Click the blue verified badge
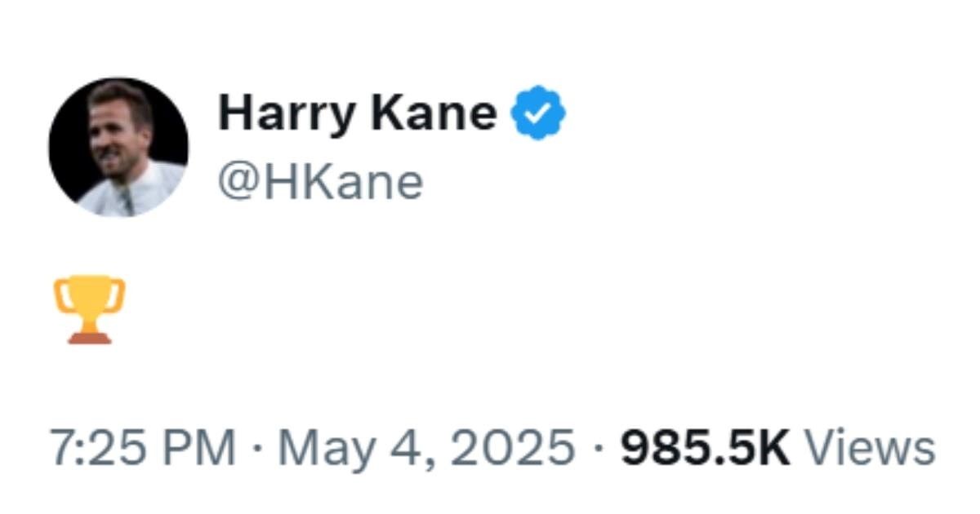Viewport: 980px width, 514px height. (538, 115)
